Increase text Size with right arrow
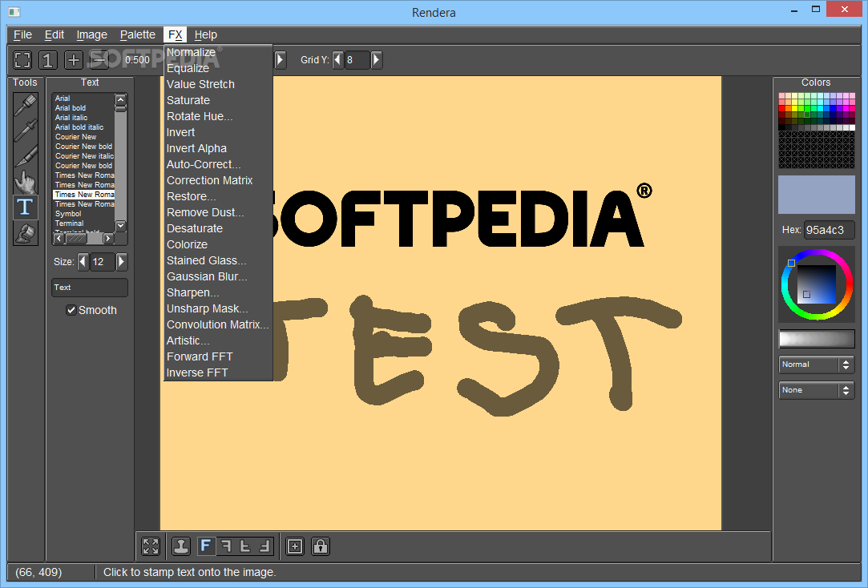 pos(122,262)
